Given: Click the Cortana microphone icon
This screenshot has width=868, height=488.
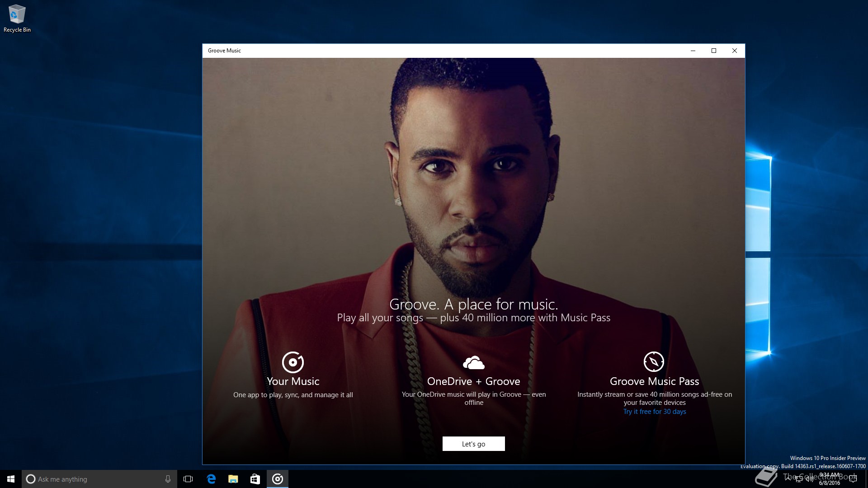Looking at the screenshot, I should pos(168,479).
